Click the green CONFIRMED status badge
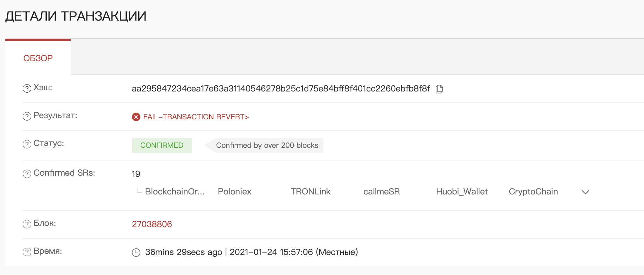Viewport: 644px width, 275px height. (162, 145)
